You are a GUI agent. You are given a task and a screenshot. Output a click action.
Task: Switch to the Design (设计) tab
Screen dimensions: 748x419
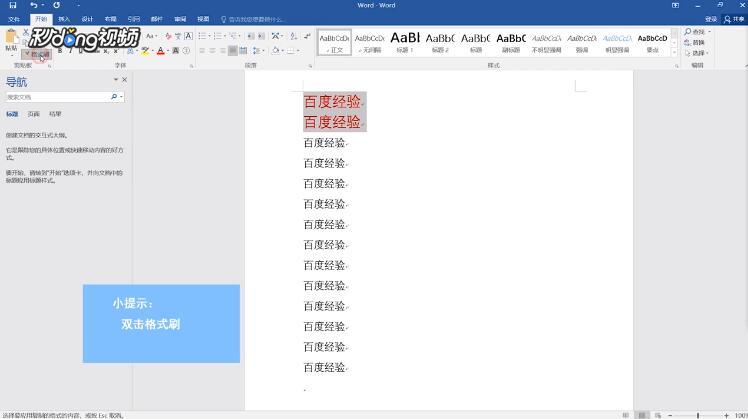87,19
